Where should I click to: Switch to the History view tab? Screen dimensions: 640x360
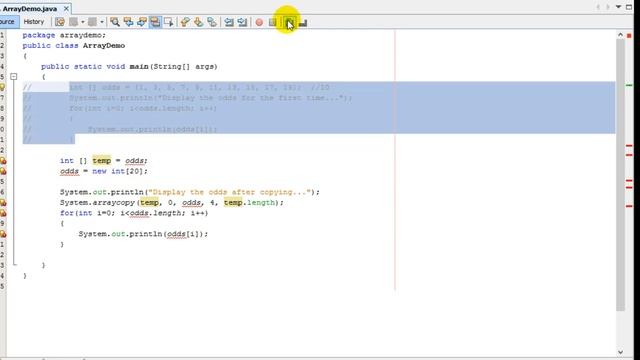33,22
